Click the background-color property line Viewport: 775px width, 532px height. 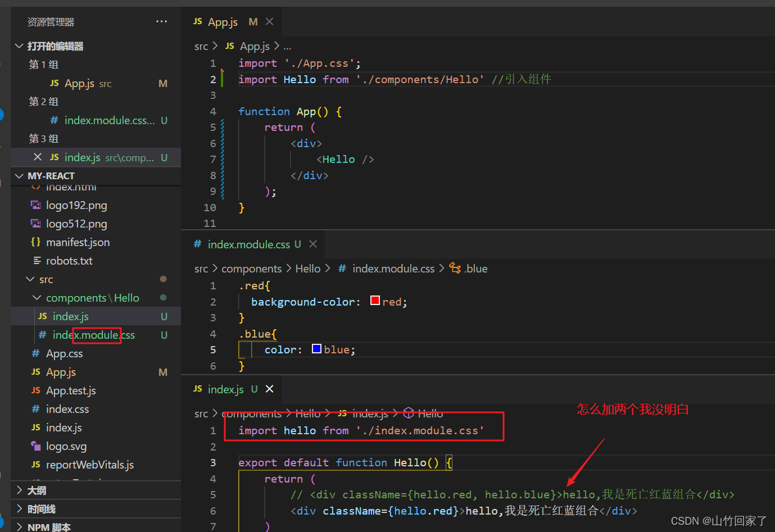329,302
